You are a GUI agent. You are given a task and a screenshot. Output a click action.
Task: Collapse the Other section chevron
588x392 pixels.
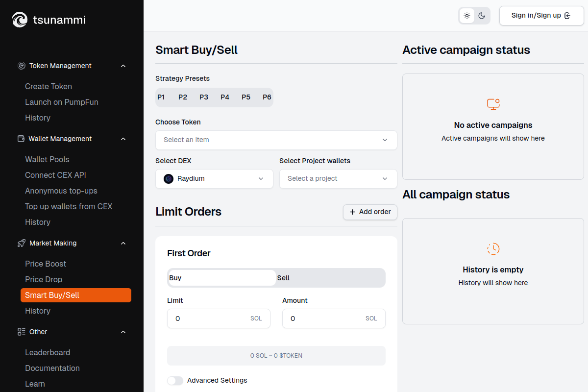(x=123, y=332)
